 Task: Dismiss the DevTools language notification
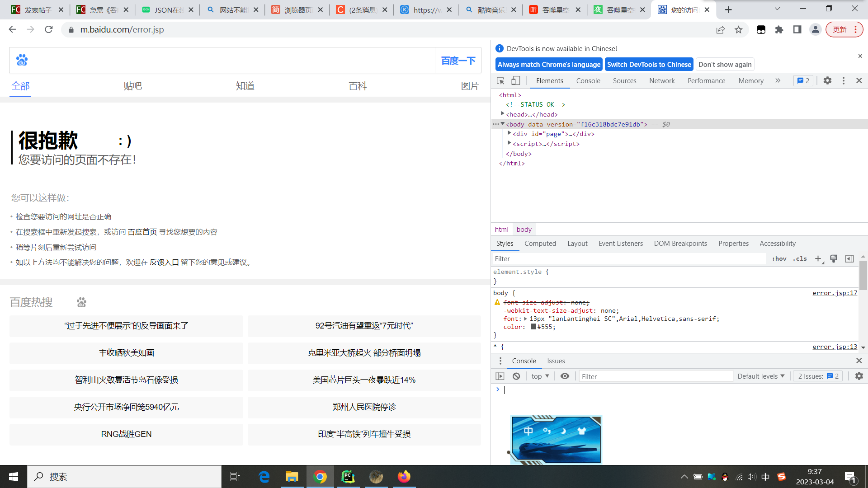(860, 56)
